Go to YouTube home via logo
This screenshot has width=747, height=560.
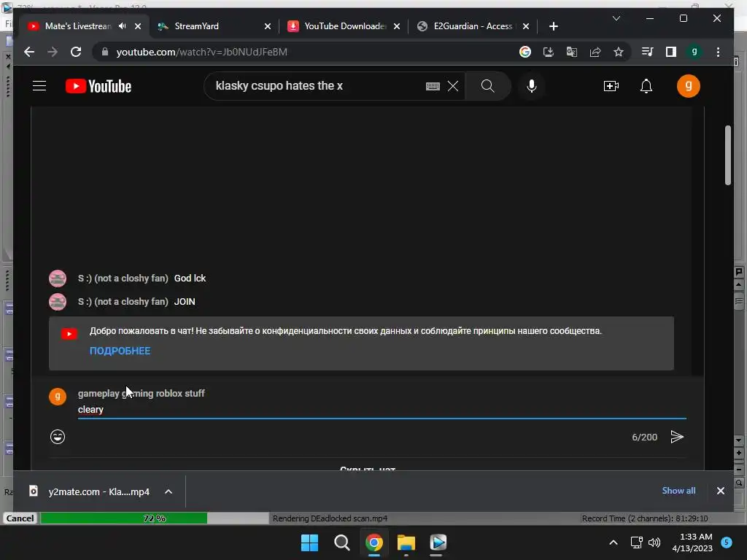pyautogui.click(x=98, y=86)
